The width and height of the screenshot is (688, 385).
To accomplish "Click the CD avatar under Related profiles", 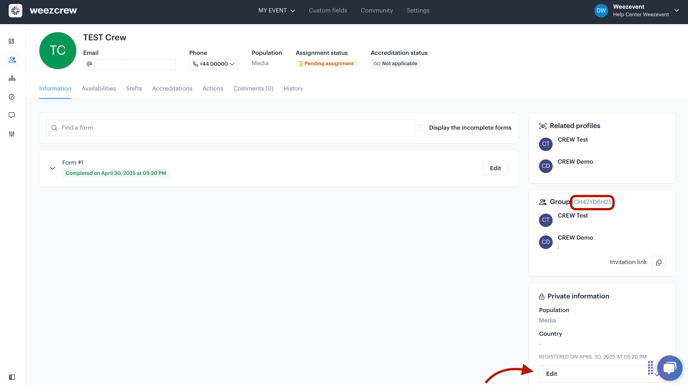I will pos(545,166).
